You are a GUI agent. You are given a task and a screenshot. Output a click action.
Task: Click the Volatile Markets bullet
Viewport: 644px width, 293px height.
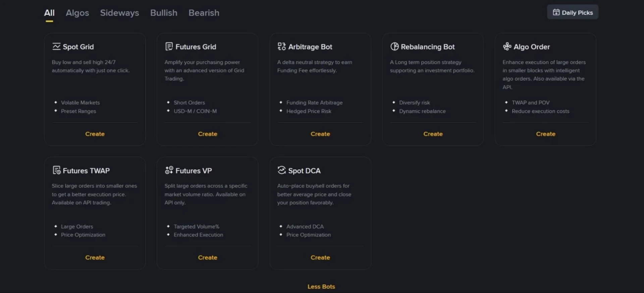pyautogui.click(x=80, y=102)
